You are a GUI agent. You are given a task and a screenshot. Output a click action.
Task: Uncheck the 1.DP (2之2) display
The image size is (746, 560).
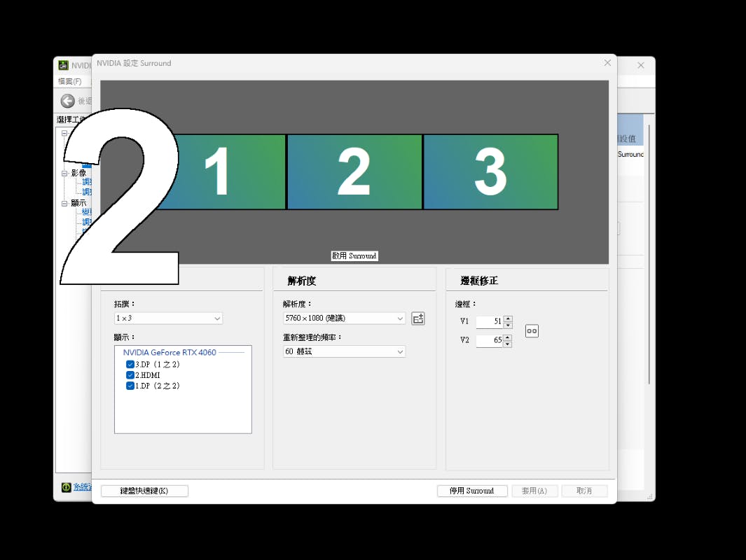click(130, 386)
